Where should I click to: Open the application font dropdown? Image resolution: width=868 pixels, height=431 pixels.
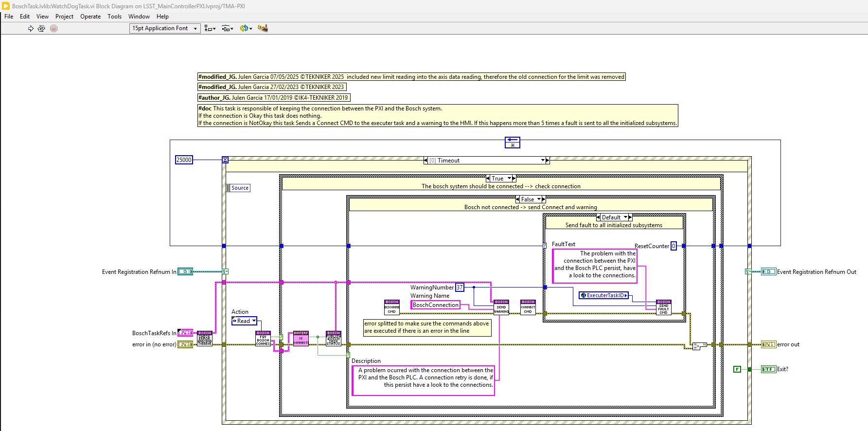165,28
